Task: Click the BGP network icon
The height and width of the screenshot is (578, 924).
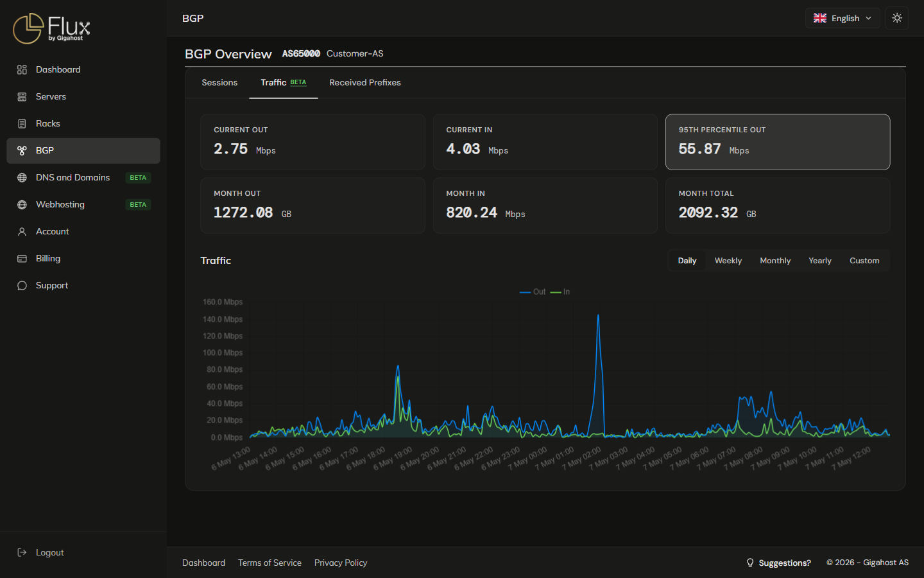Action: coord(22,150)
